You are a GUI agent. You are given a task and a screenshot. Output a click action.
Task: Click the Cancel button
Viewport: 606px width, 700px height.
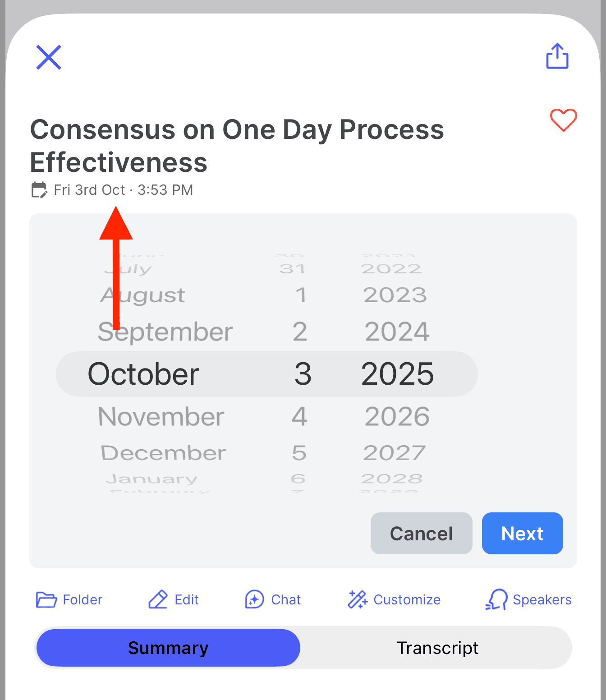coord(421,533)
